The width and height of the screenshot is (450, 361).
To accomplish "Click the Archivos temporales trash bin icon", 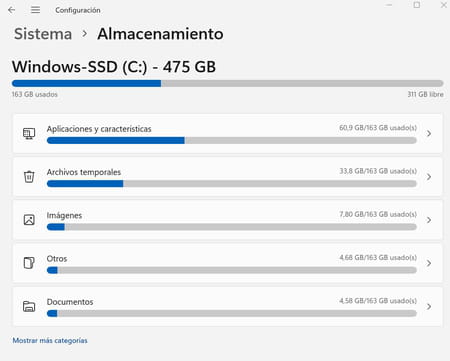I will tap(29, 176).
